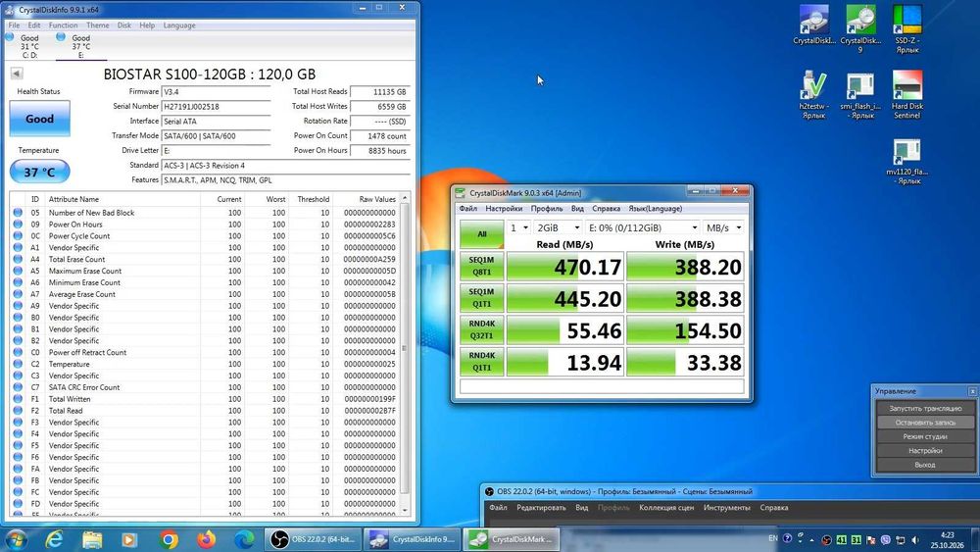Click the network tray icon
980x552 pixels.
click(x=900, y=540)
